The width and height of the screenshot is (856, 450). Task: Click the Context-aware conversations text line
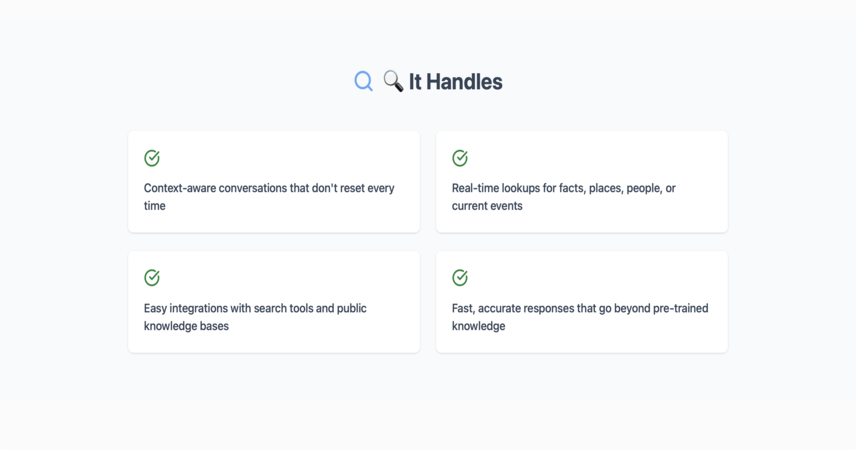[269, 188]
